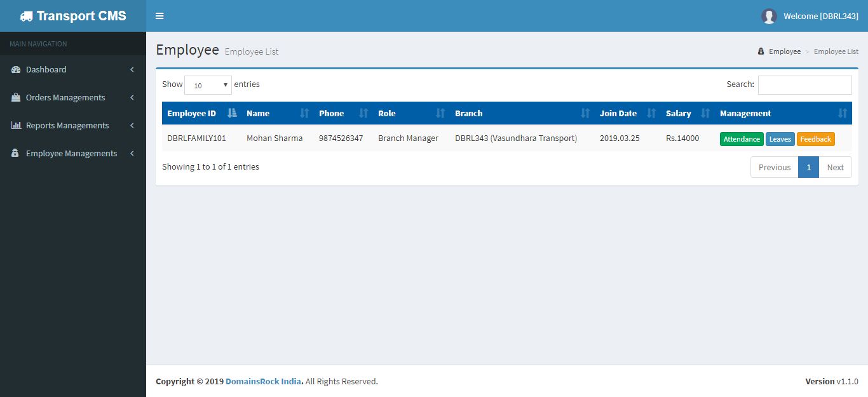Click the Next pagination button
The height and width of the screenshot is (397, 868).
pos(835,167)
